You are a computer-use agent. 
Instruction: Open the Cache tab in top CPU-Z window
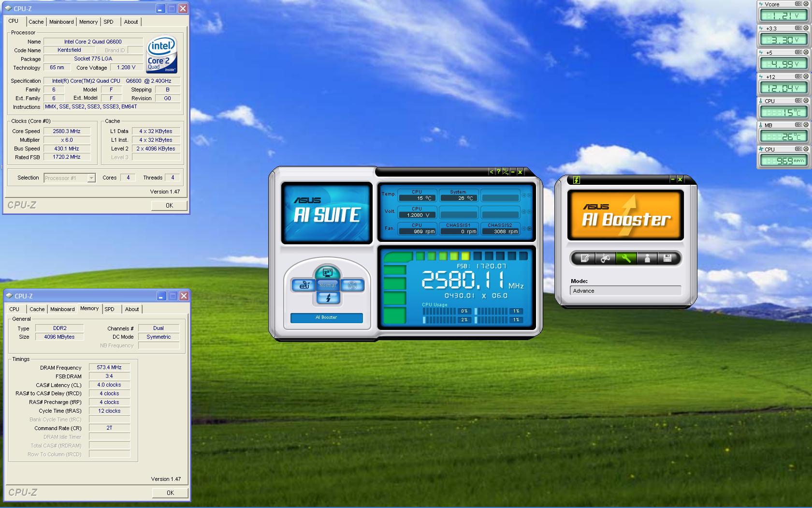coord(36,22)
